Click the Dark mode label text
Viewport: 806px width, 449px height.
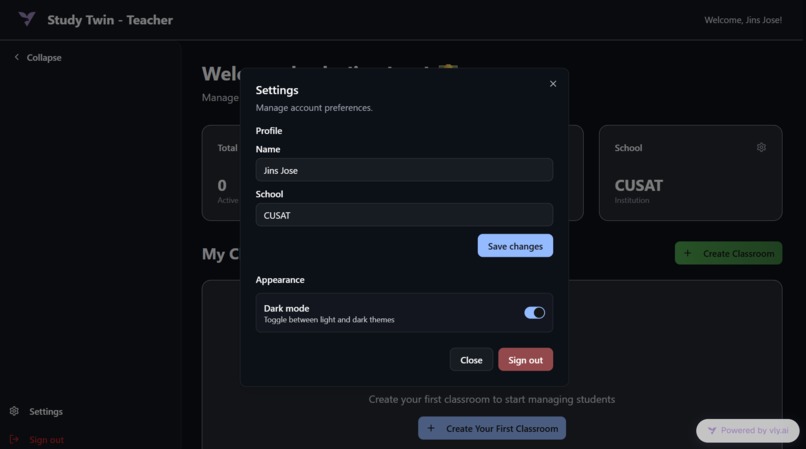tap(286, 308)
